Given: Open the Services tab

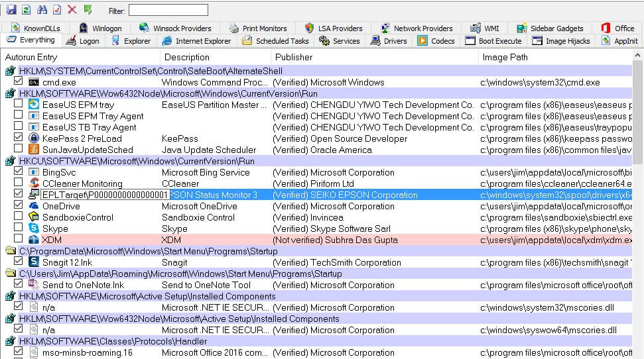Looking at the screenshot, I should click(x=340, y=41).
